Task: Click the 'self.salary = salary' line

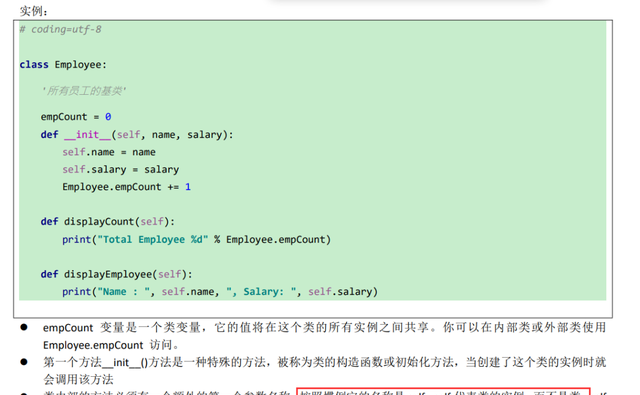Action: tap(120, 169)
